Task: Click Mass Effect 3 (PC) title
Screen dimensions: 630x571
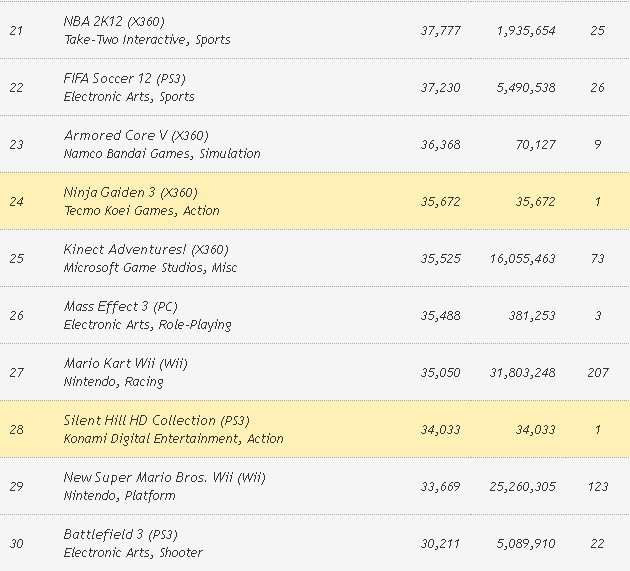Action: [120, 306]
